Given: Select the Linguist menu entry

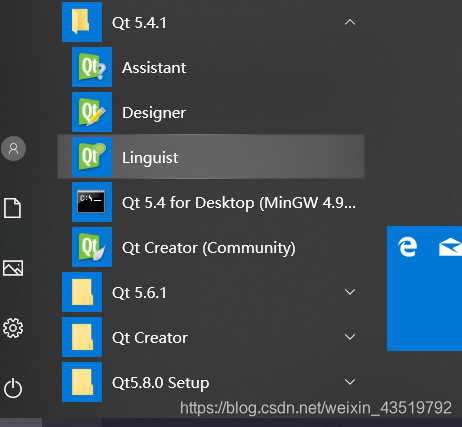Looking at the screenshot, I should click(211, 157).
